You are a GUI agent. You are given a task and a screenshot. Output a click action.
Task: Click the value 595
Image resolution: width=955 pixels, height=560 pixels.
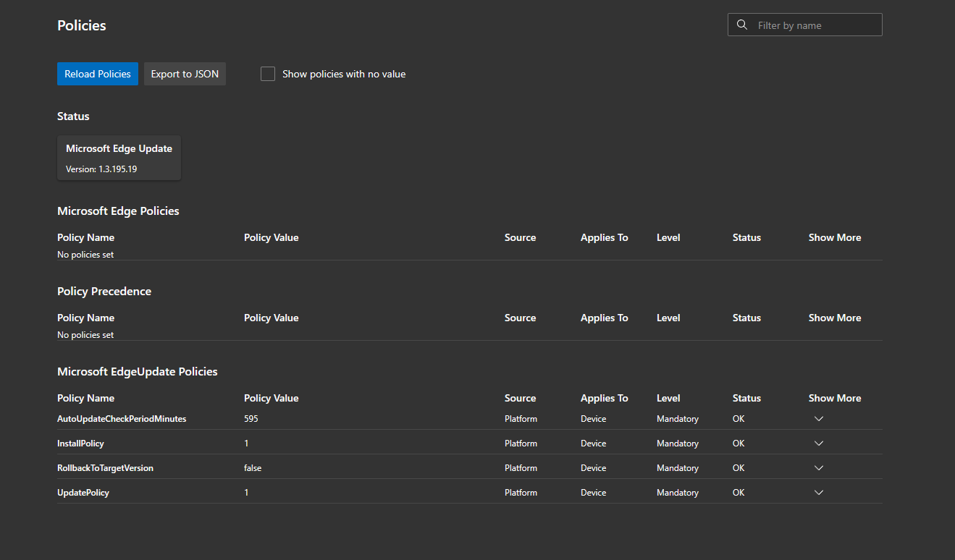click(x=251, y=419)
